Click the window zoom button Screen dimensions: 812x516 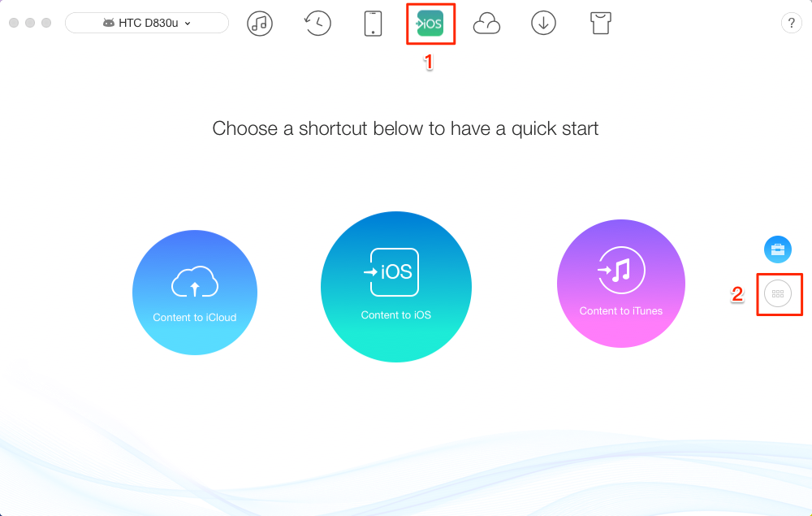pyautogui.click(x=46, y=23)
